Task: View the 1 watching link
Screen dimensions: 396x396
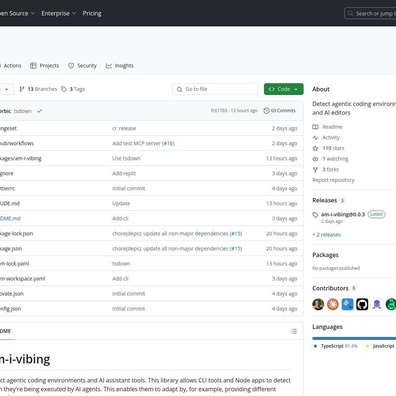Action: (x=330, y=159)
